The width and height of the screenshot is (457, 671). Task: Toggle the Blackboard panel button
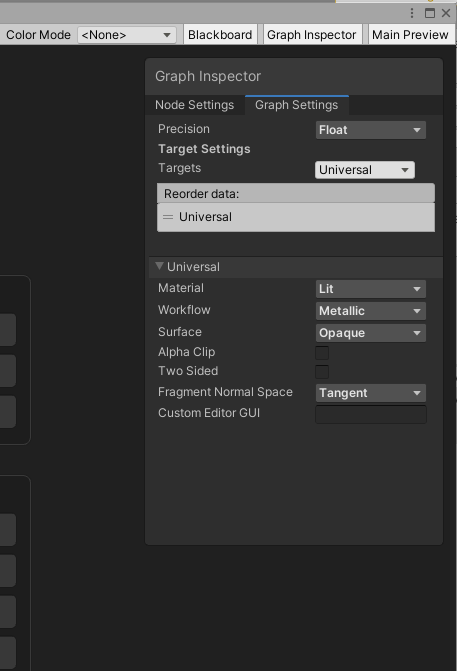pyautogui.click(x=220, y=35)
